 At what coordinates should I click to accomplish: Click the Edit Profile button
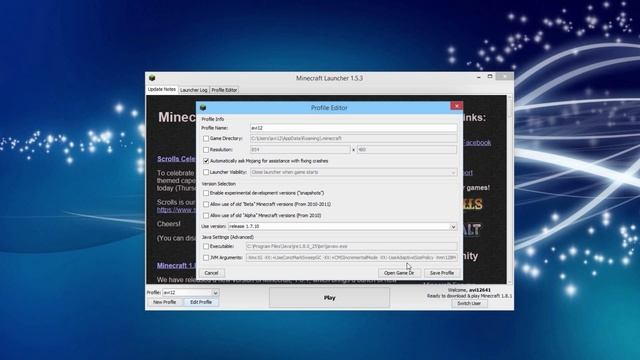point(201,302)
